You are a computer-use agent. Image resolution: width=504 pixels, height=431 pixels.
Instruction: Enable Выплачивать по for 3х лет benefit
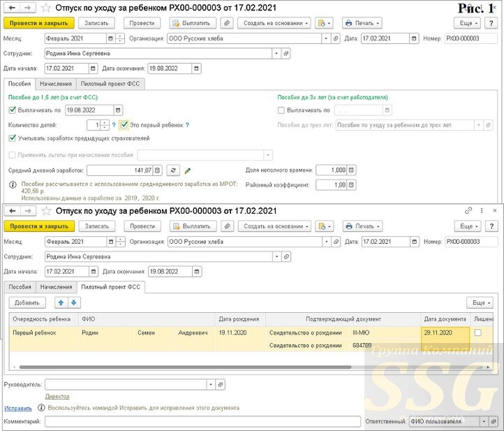(x=281, y=110)
